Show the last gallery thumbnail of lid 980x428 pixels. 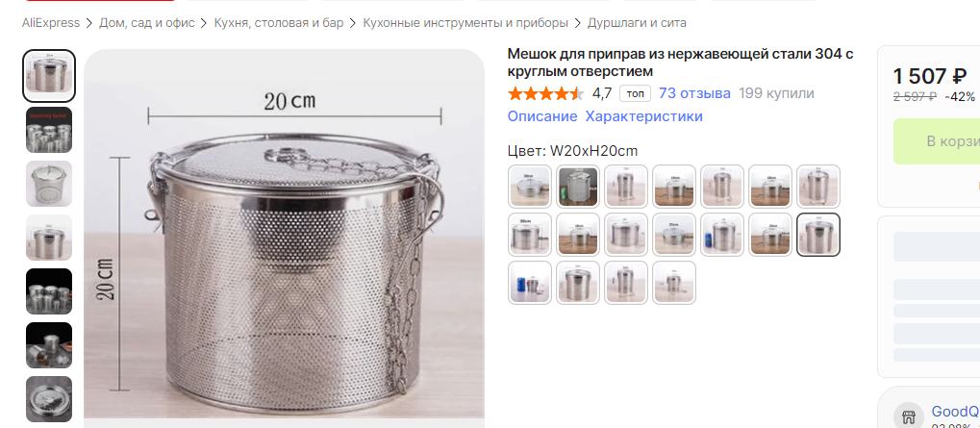pyautogui.click(x=49, y=398)
